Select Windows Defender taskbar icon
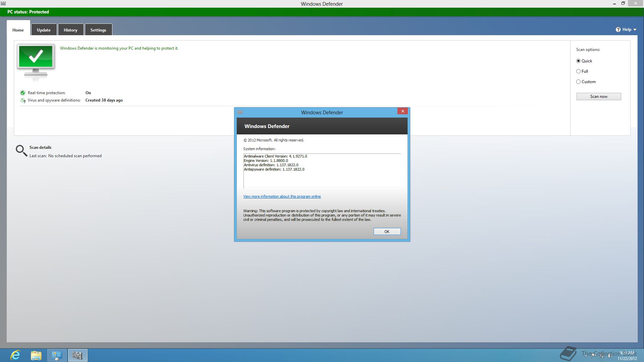 coord(77,355)
